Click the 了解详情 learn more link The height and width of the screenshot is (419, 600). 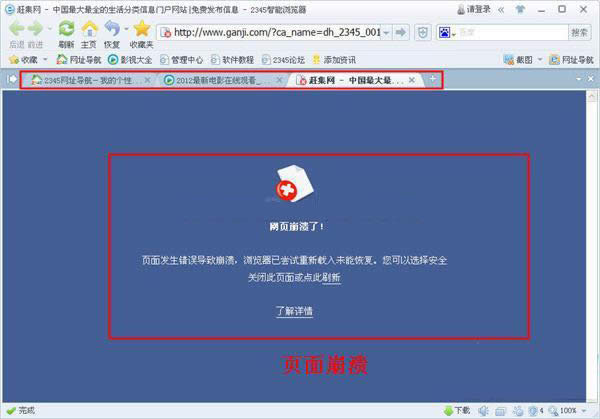tap(294, 311)
